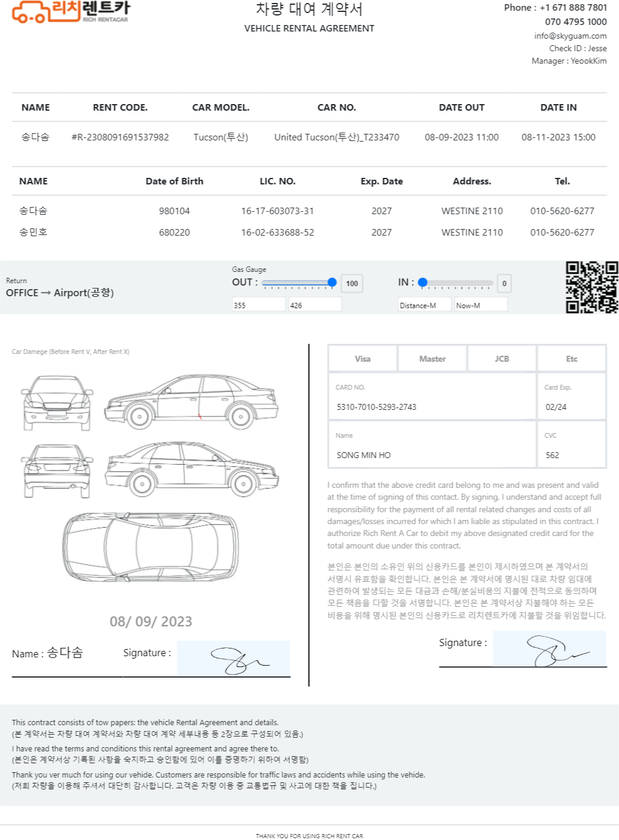Image resolution: width=619 pixels, height=840 pixels.
Task: Click the CVC field
Action: point(571,455)
